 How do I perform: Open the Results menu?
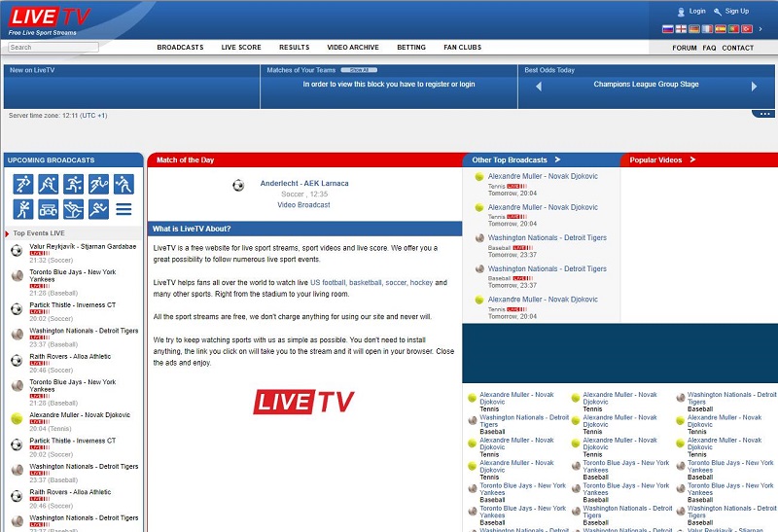tap(295, 47)
